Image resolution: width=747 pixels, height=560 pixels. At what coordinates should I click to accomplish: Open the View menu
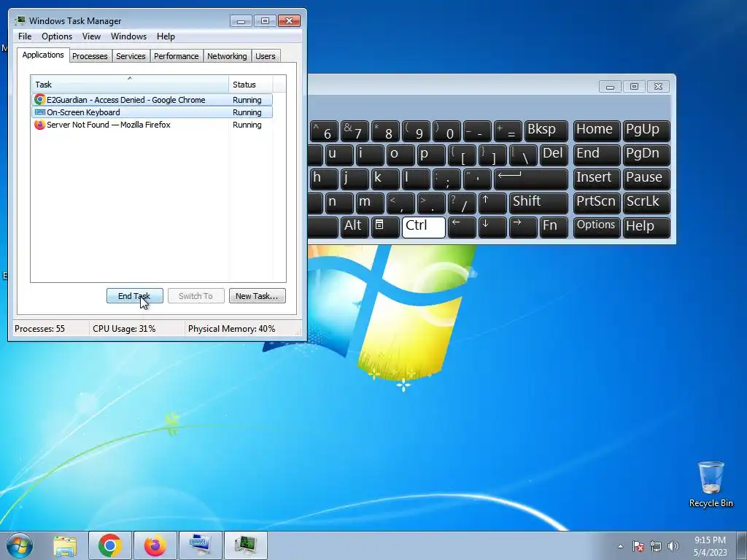[91, 36]
